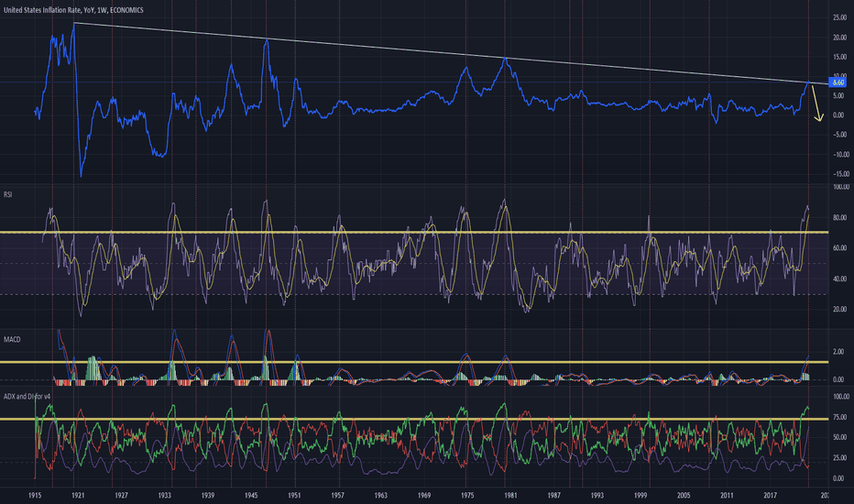The height and width of the screenshot is (504, 854).
Task: Click the 1969 label on the time axis
Action: point(423,495)
